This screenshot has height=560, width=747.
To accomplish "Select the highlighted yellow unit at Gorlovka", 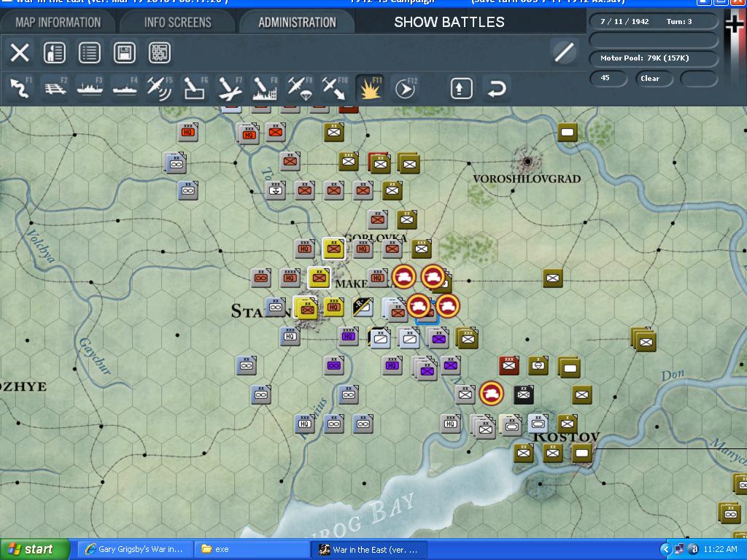I will 333,248.
